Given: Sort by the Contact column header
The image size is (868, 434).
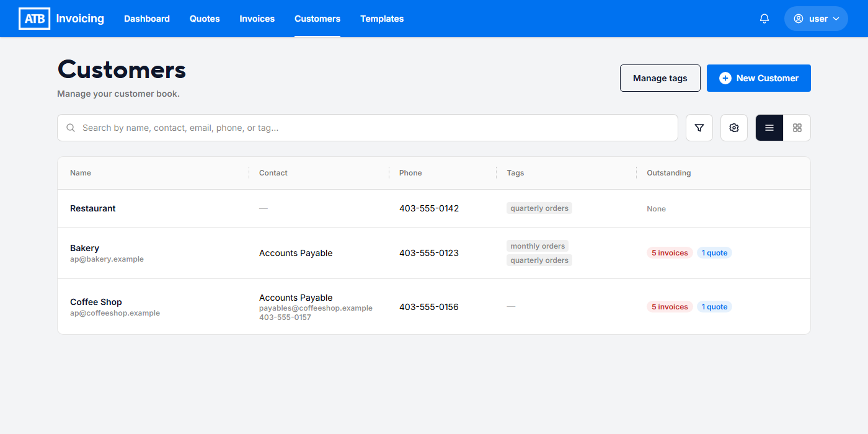Looking at the screenshot, I should [273, 173].
